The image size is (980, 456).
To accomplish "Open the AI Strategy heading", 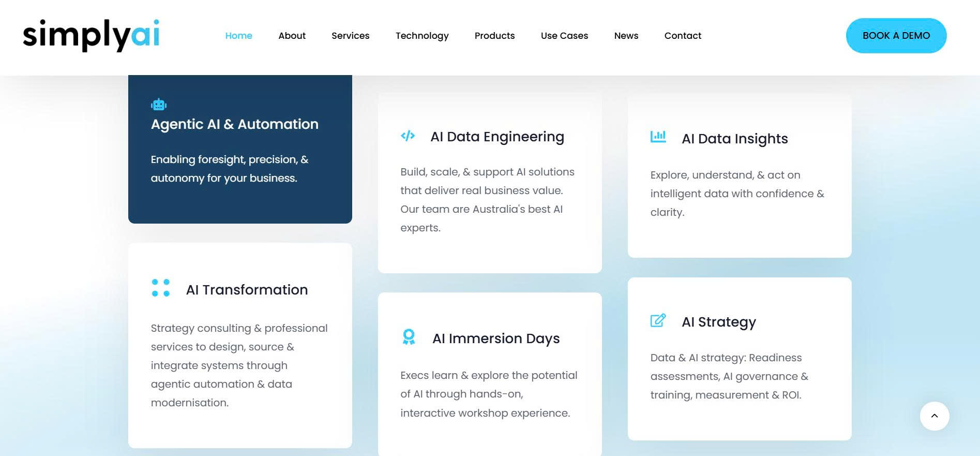I will coord(719,322).
